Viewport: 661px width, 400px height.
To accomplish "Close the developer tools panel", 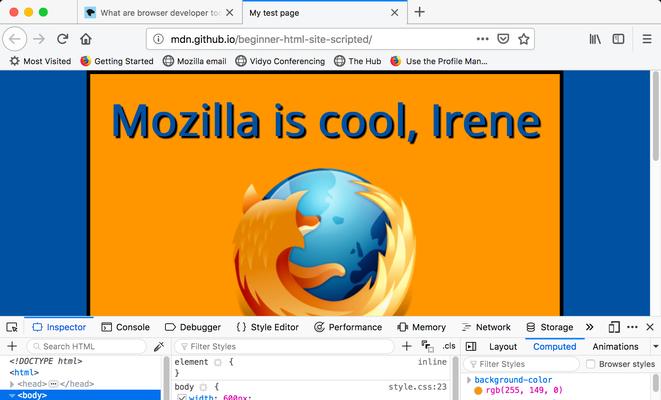I will pos(650,327).
